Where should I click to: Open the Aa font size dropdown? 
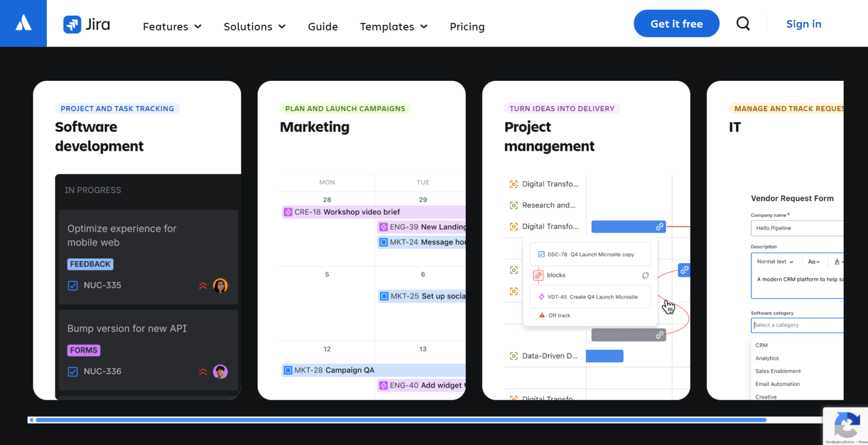click(814, 261)
